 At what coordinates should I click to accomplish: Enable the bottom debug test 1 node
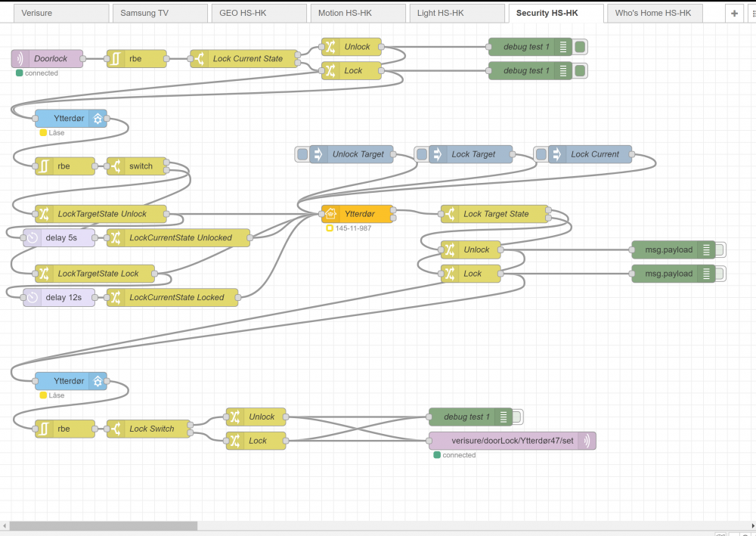(517, 417)
